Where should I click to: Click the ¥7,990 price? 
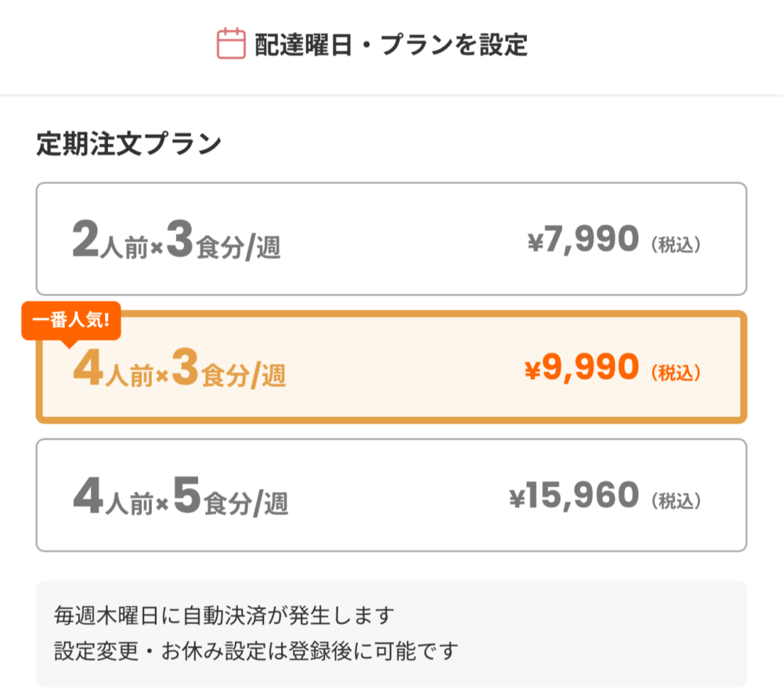pyautogui.click(x=583, y=239)
